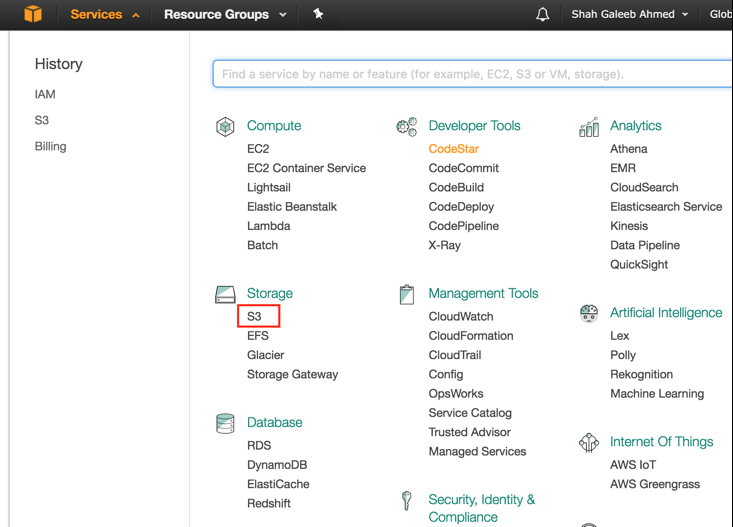
Task: Open EC2 Container Service
Action: [x=307, y=168]
